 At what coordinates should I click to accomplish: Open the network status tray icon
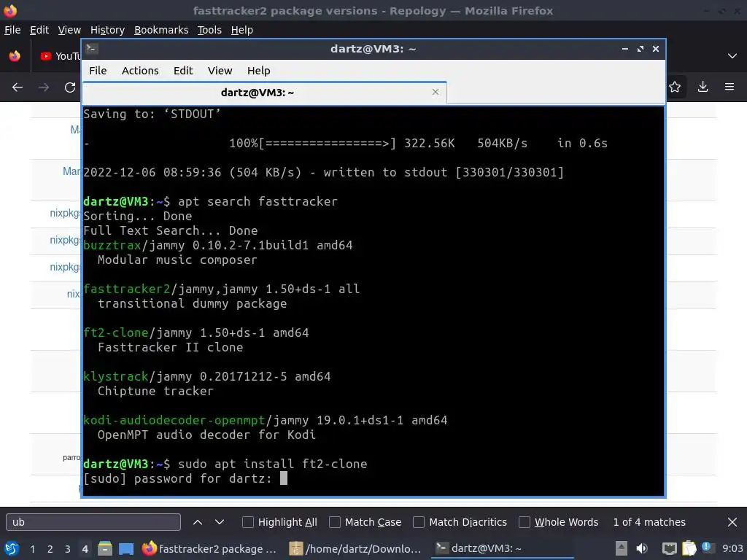(670, 548)
